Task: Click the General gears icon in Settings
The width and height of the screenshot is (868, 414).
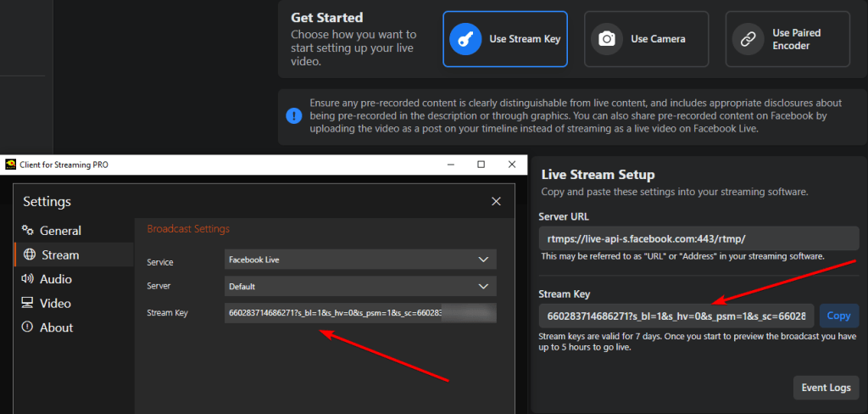Action: tap(28, 230)
